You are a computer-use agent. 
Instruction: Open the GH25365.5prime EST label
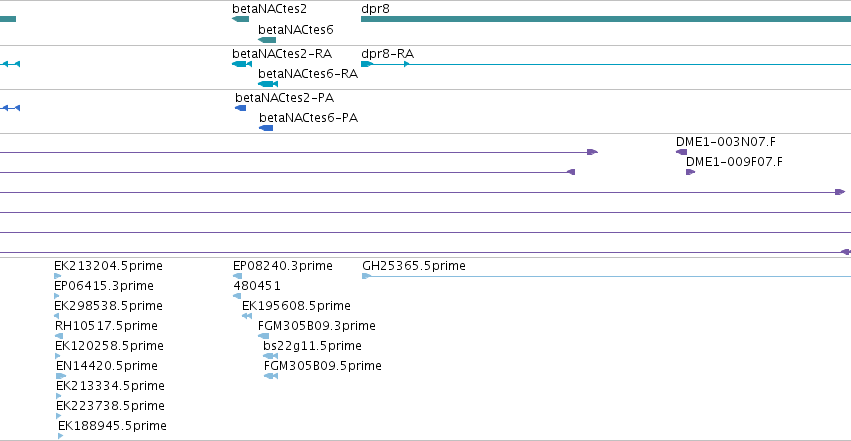point(414,266)
